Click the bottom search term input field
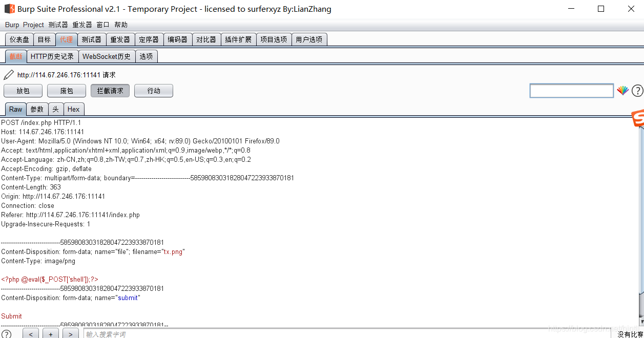The image size is (644, 338). [x=348, y=334]
